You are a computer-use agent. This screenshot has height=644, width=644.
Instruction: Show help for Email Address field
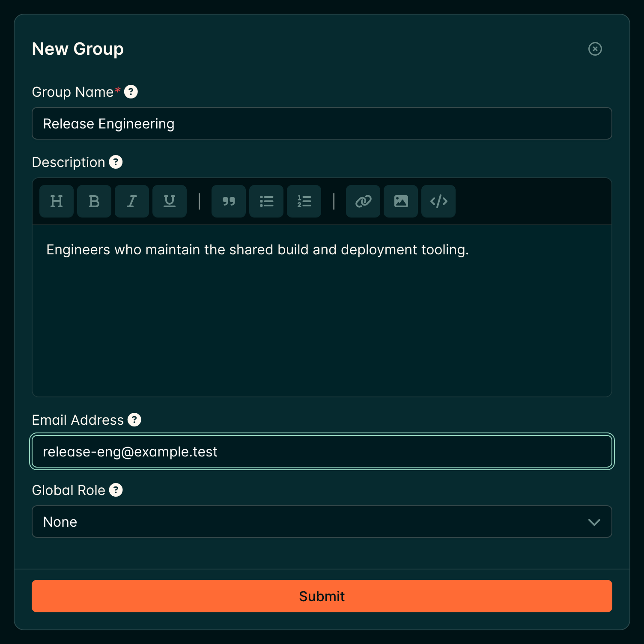tap(134, 420)
